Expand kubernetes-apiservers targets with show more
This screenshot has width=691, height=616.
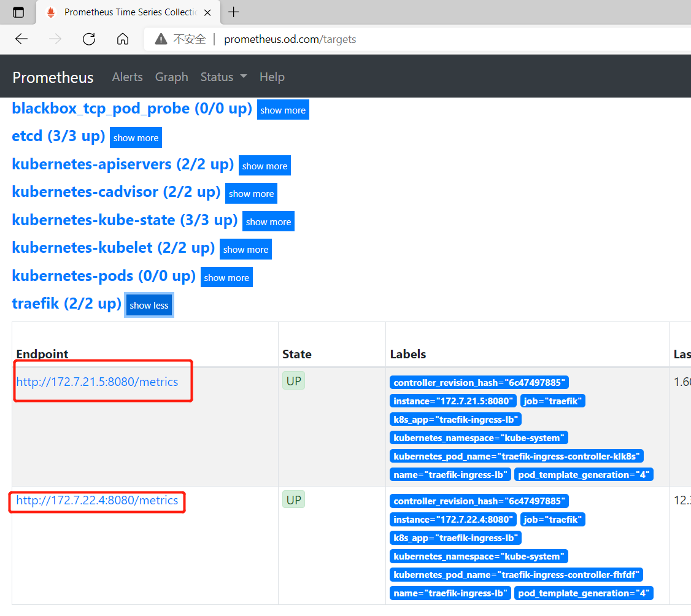point(265,166)
